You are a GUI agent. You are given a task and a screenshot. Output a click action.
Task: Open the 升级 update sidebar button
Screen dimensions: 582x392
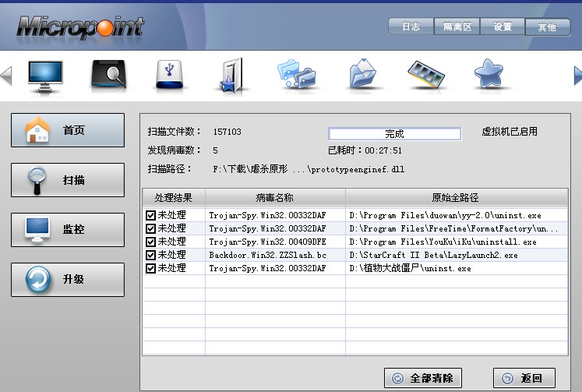(x=67, y=280)
